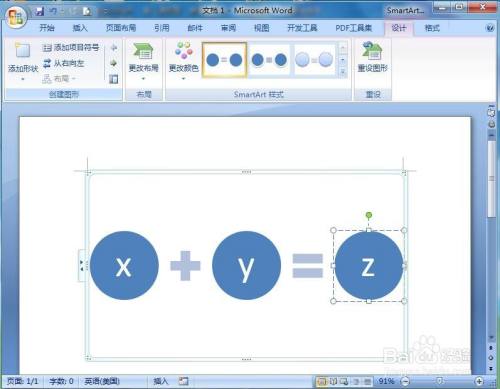Select the second SmartArt style thumbnail
500x389 pixels.
(x=269, y=60)
